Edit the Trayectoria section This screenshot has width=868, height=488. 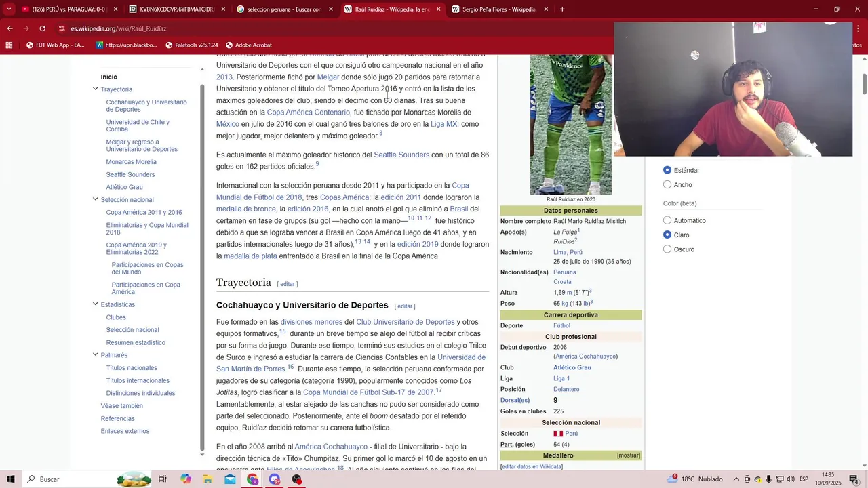point(288,284)
